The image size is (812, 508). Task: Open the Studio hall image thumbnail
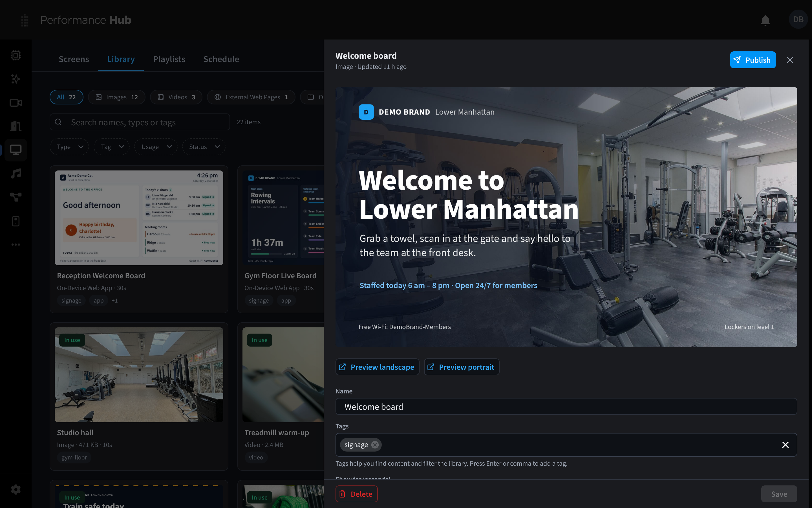[139, 375]
